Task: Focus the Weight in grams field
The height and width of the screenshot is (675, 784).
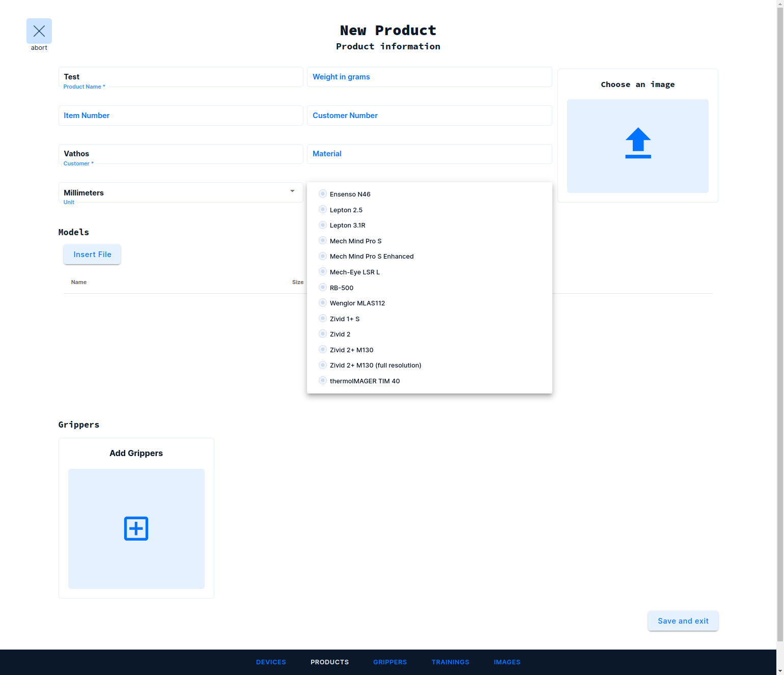Action: click(429, 77)
